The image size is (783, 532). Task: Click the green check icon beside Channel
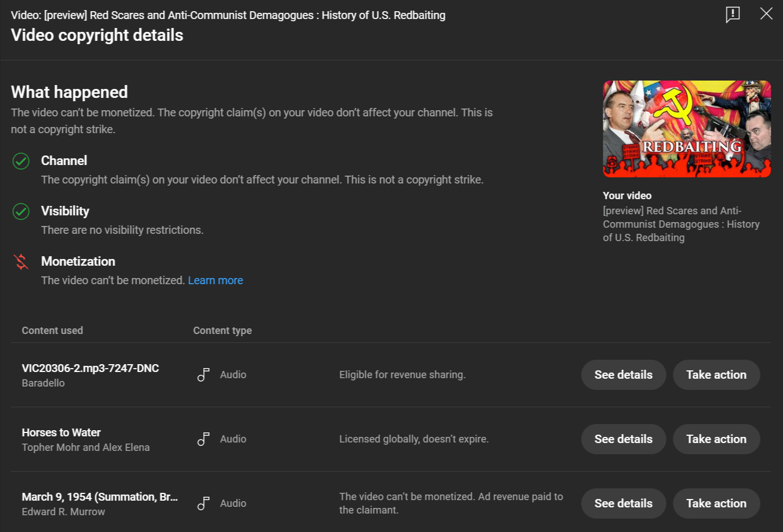click(x=21, y=161)
